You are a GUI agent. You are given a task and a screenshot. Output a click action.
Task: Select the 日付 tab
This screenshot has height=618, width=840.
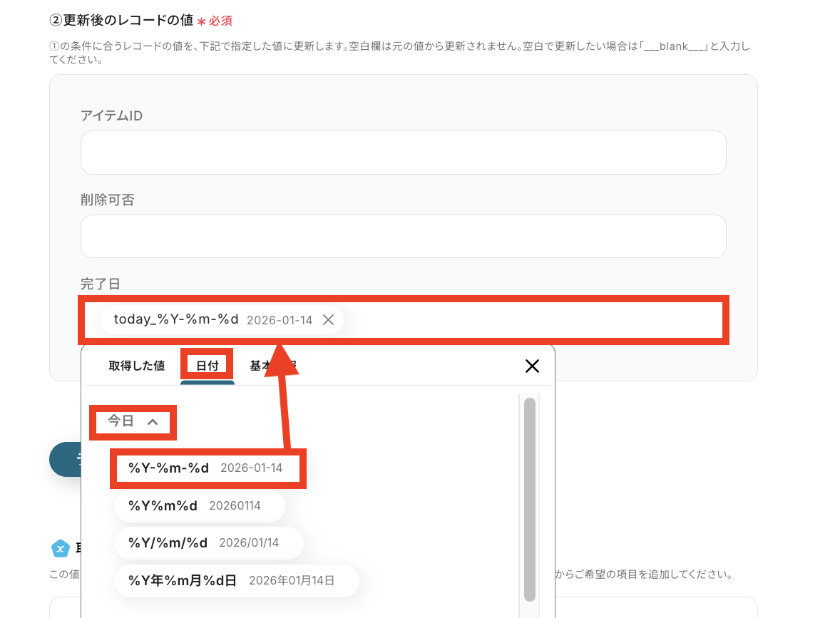pos(208,366)
